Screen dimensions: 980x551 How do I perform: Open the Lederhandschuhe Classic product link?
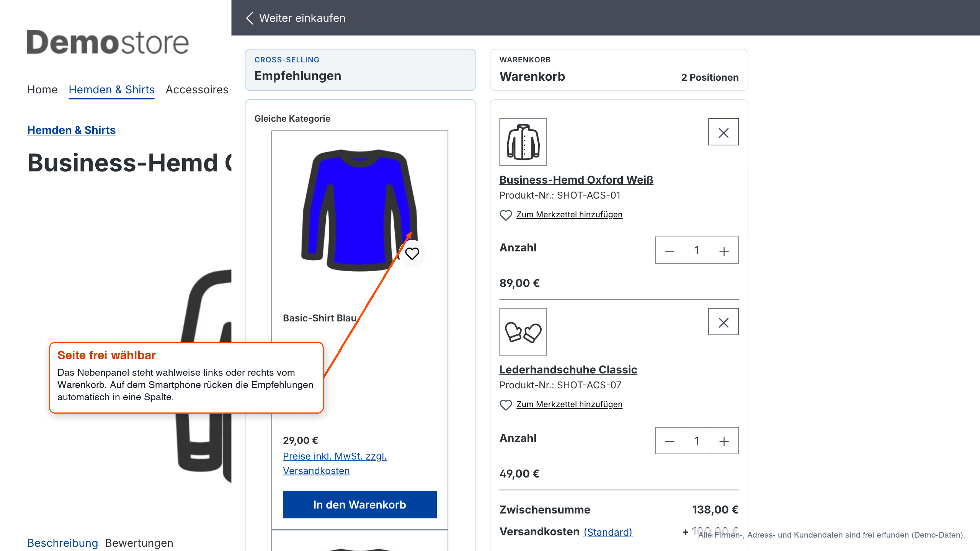(568, 369)
